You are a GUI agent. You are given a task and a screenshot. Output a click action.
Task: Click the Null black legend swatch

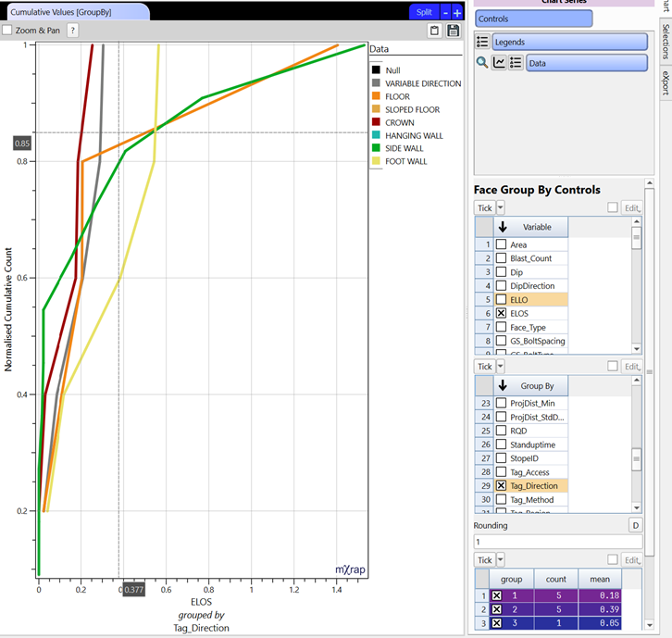[x=376, y=69]
